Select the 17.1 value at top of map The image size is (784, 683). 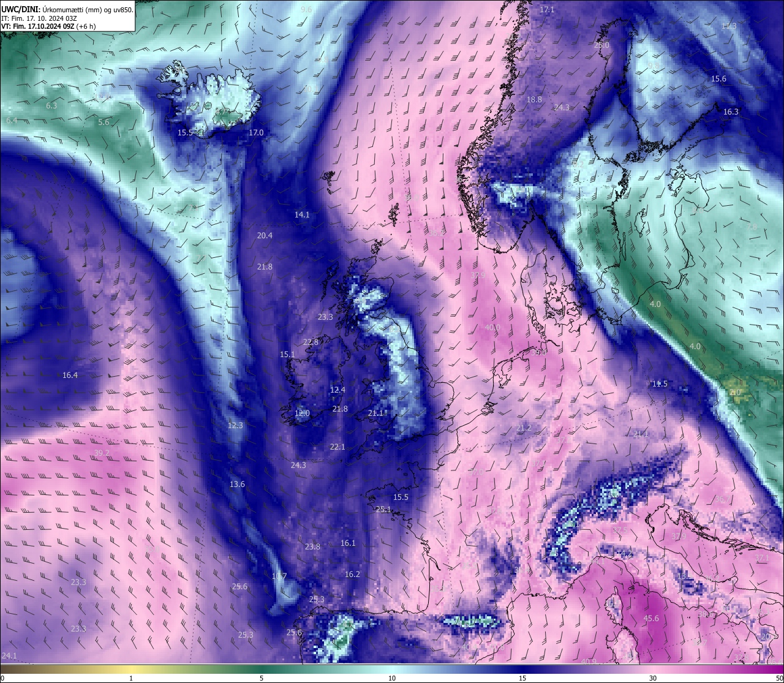[547, 10]
